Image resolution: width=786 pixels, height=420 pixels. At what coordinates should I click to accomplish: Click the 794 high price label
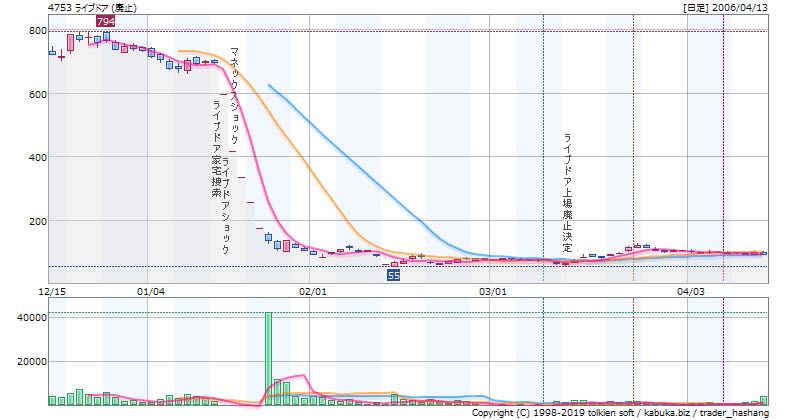tap(106, 21)
